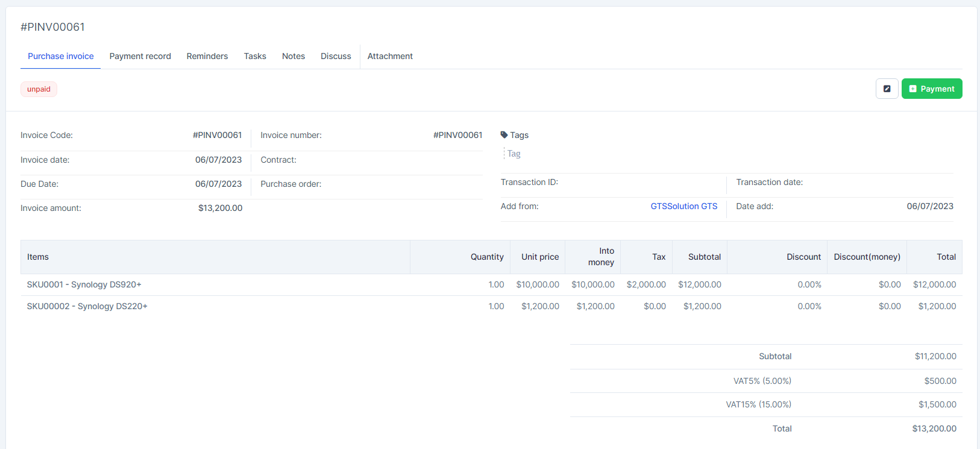Open the Discuss tab
The height and width of the screenshot is (449, 980).
(x=336, y=56)
